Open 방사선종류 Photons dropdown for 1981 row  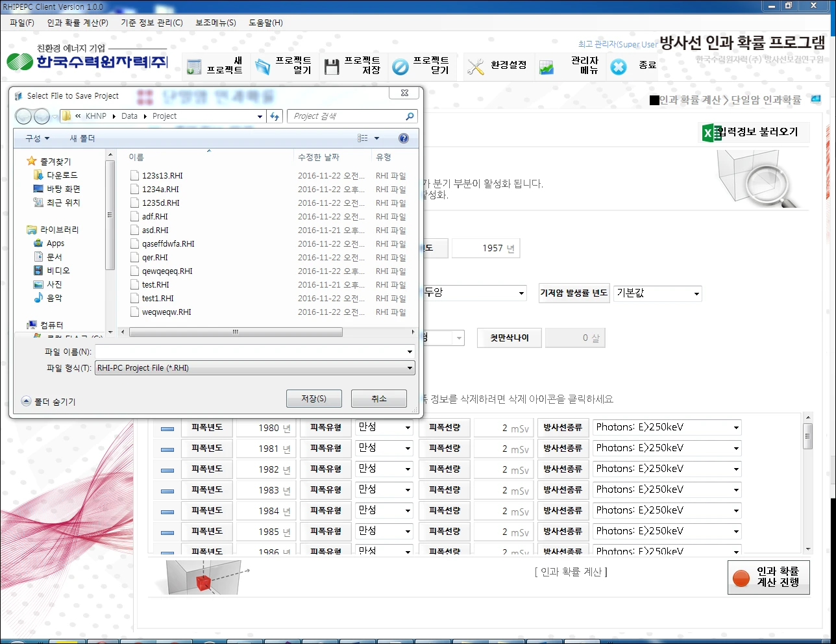[x=667, y=449]
